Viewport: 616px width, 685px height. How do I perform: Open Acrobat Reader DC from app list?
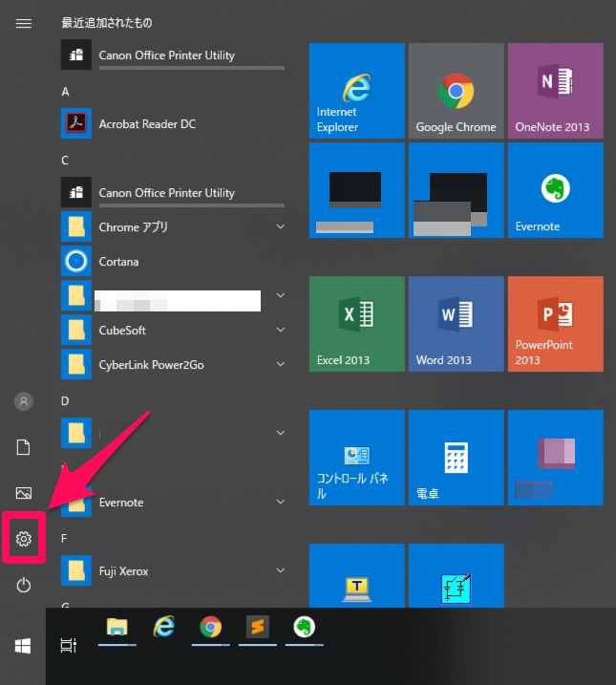pos(147,124)
